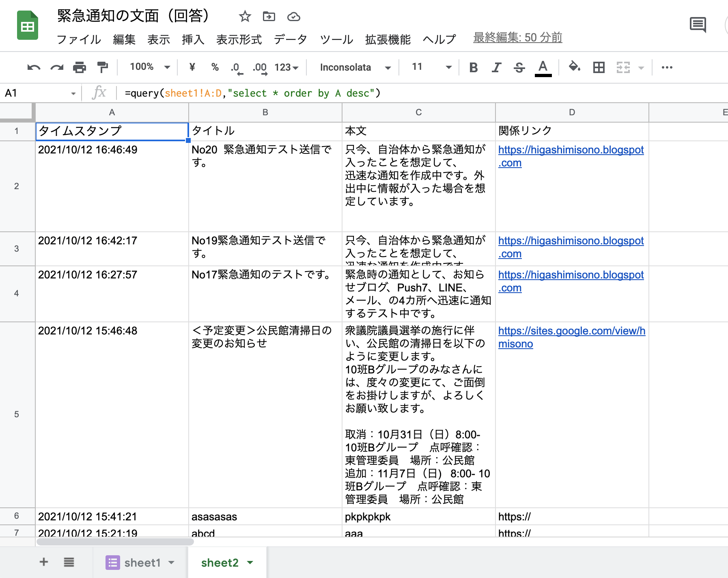The width and height of the screenshot is (728, 578).
Task: Click the Undo arrow icon
Action: 34,67
